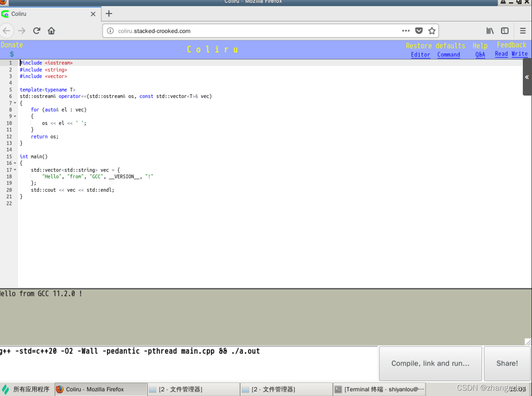Click the template<typename T> line
532x396 pixels.
48,90
